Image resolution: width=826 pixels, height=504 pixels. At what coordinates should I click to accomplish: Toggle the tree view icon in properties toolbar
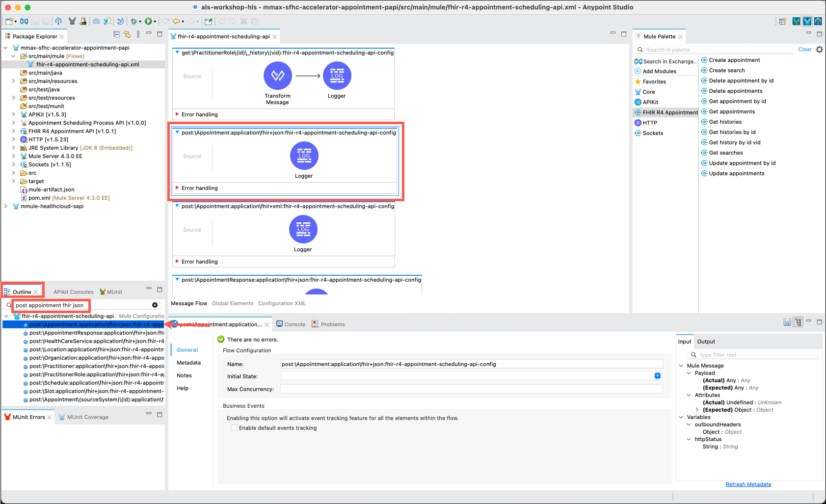tap(799, 322)
